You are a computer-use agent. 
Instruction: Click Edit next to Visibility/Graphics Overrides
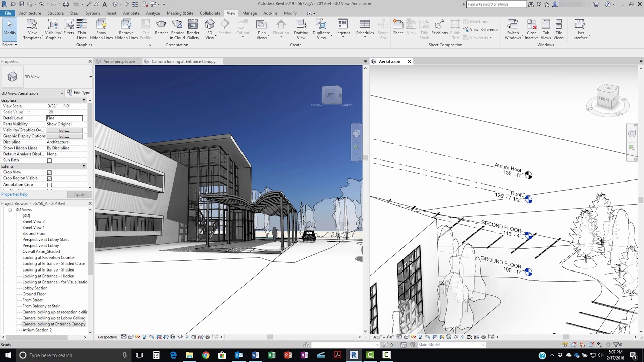tap(64, 130)
